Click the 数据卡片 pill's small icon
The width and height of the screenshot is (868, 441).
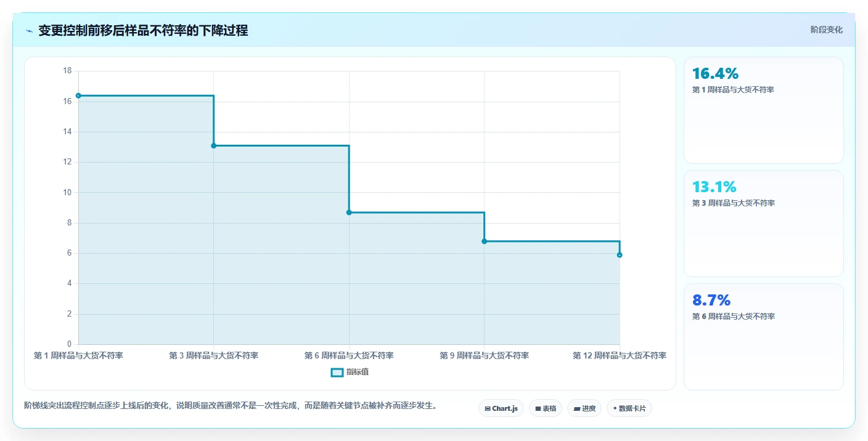pos(615,408)
